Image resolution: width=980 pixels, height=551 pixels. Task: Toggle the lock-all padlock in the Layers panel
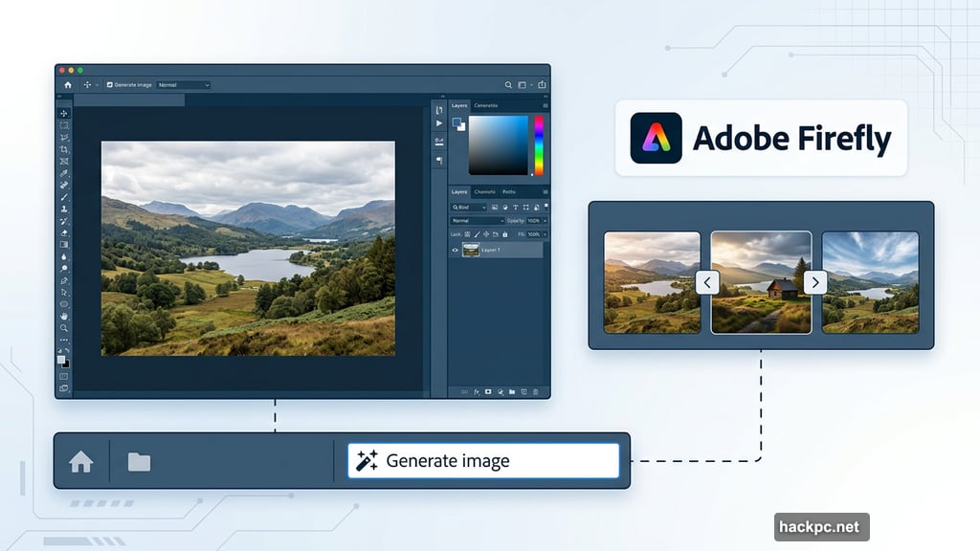[x=505, y=233]
